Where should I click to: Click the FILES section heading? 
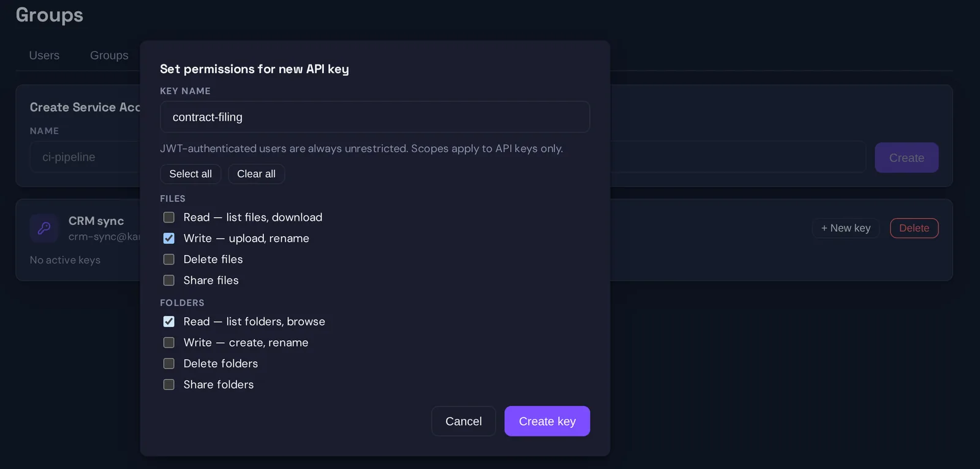[x=173, y=199]
